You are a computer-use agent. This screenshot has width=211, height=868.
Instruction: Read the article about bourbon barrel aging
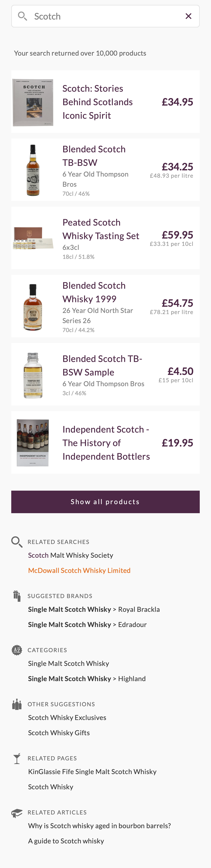(x=100, y=826)
